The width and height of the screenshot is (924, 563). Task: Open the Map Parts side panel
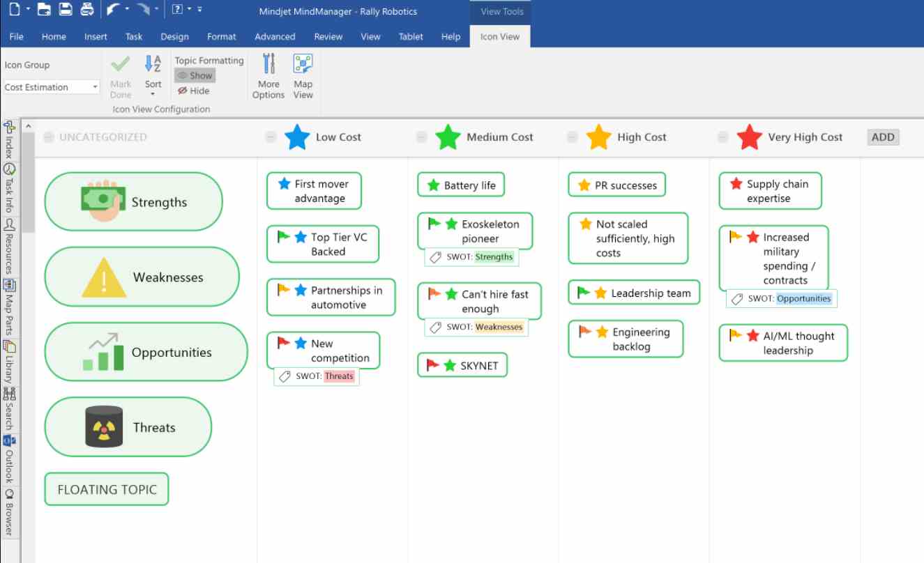tap(9, 307)
